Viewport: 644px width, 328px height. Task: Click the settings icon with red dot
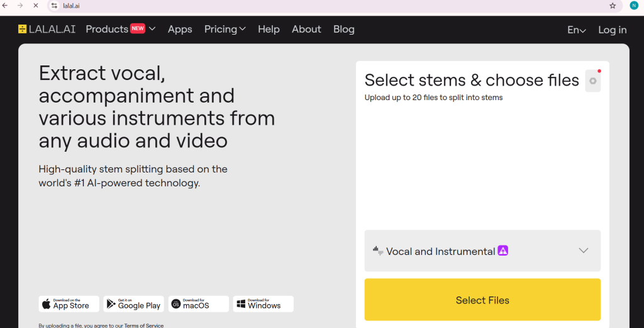point(592,81)
